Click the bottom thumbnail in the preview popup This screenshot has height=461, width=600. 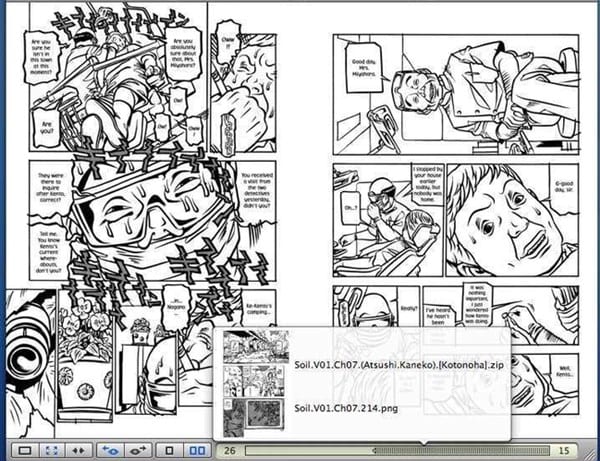pyautogui.click(x=254, y=418)
